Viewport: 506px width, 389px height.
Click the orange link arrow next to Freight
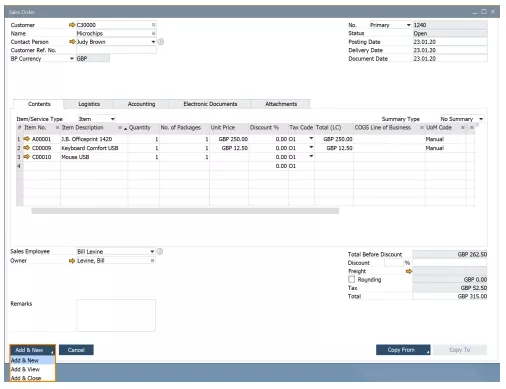(409, 271)
